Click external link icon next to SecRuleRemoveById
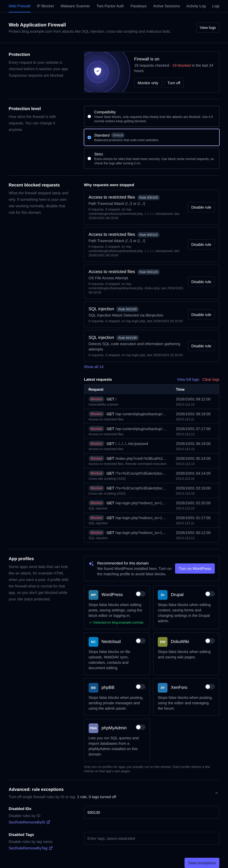Viewport: 228px width, 868px height. 48,822
